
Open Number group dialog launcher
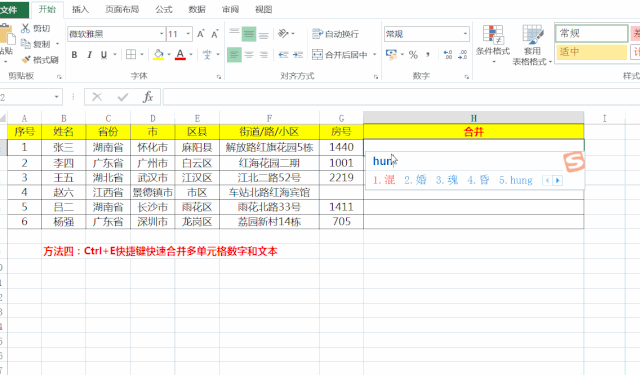click(467, 77)
